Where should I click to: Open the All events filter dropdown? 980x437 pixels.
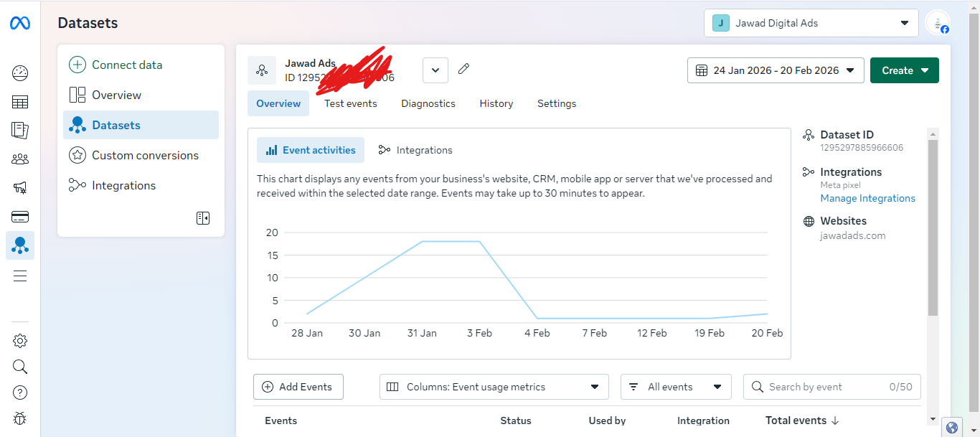[x=675, y=387]
